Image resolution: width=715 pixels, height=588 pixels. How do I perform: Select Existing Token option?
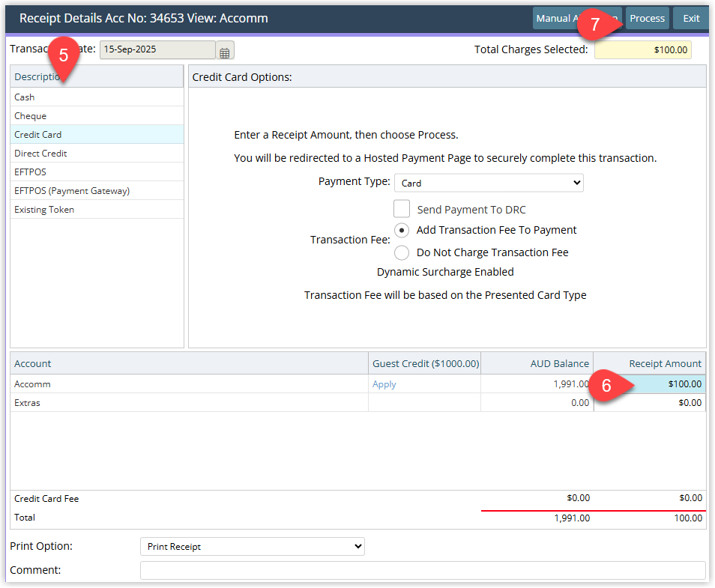[x=97, y=209]
